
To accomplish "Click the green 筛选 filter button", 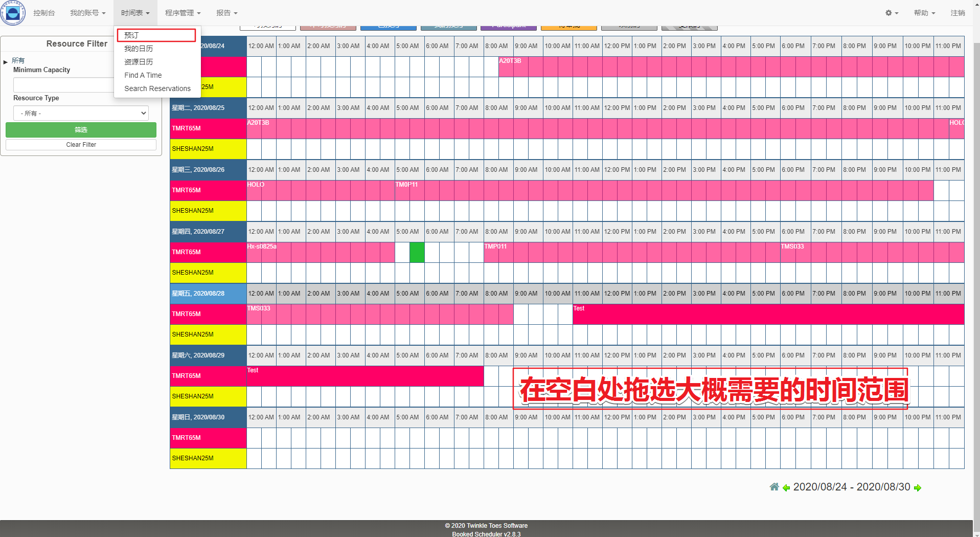I will coord(81,129).
